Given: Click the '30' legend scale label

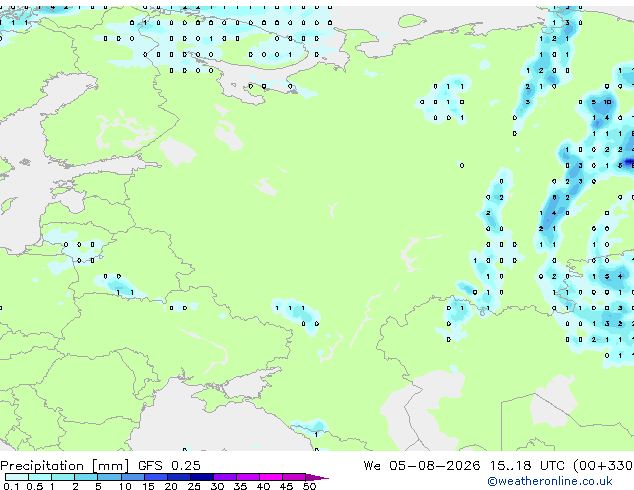Looking at the screenshot, I should [217, 486].
